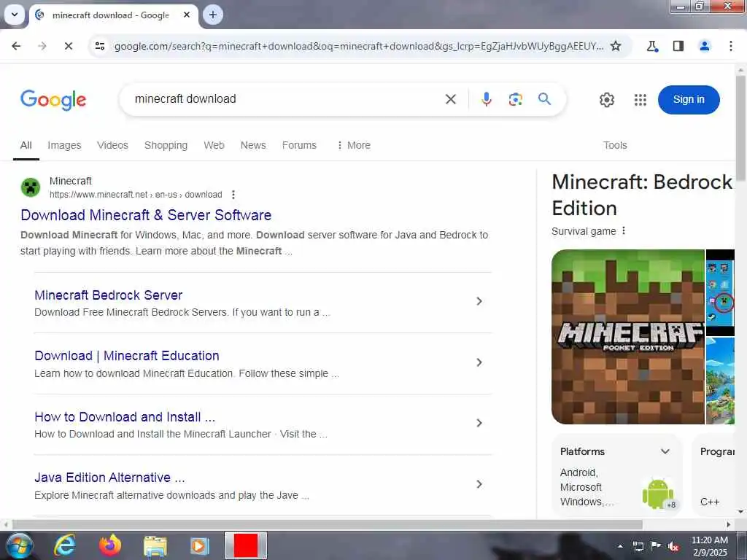Expand the Minecraft Bedrock Server chevron
This screenshot has width=747, height=560.
479,301
